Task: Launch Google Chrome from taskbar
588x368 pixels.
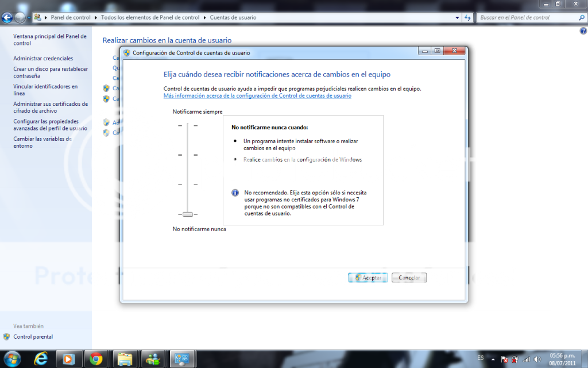Action: click(96, 359)
